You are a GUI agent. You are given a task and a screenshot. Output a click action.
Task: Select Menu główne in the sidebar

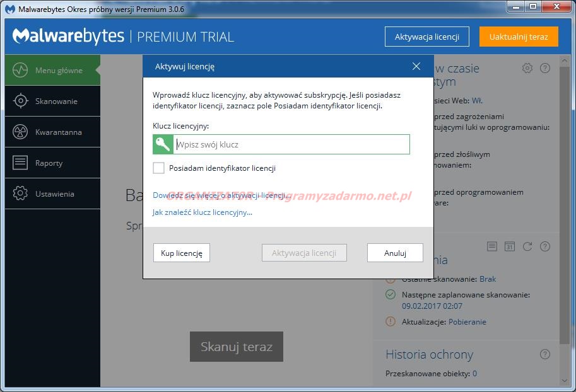click(52, 71)
